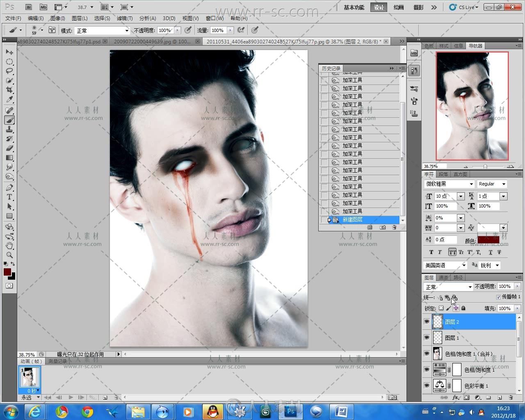Select the Crop tool

(9, 90)
